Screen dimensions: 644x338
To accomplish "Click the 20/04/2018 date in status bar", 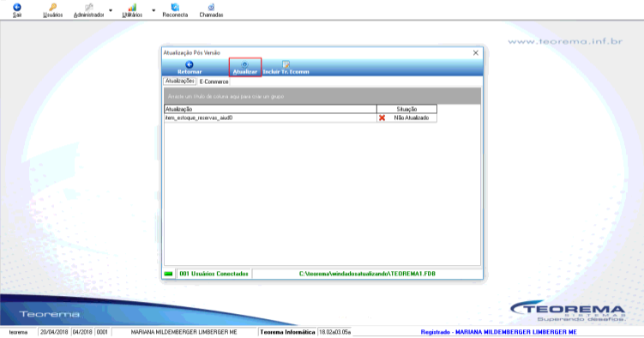I will [x=54, y=332].
